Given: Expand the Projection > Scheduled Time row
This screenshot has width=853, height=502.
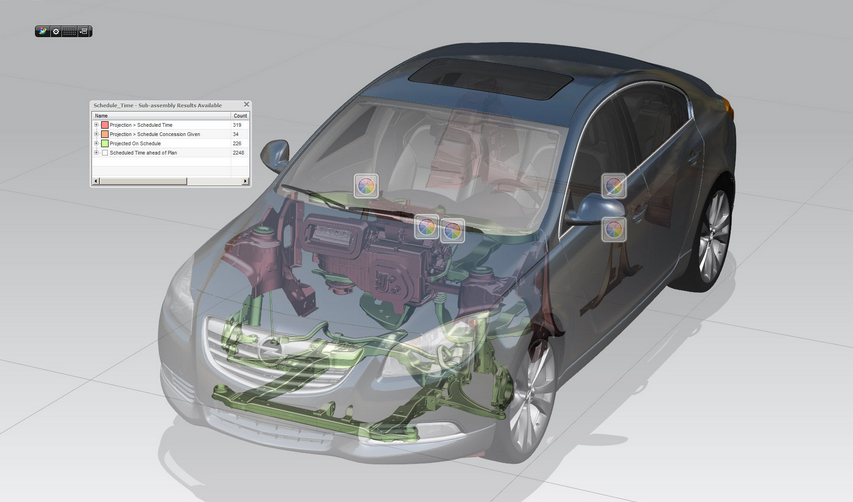Looking at the screenshot, I should click(96, 125).
